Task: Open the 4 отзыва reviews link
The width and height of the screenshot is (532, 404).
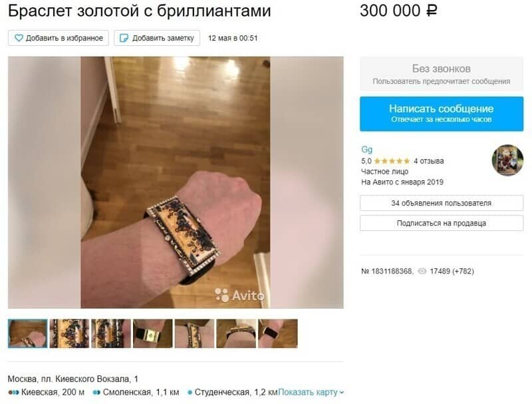Action: pyautogui.click(x=428, y=161)
